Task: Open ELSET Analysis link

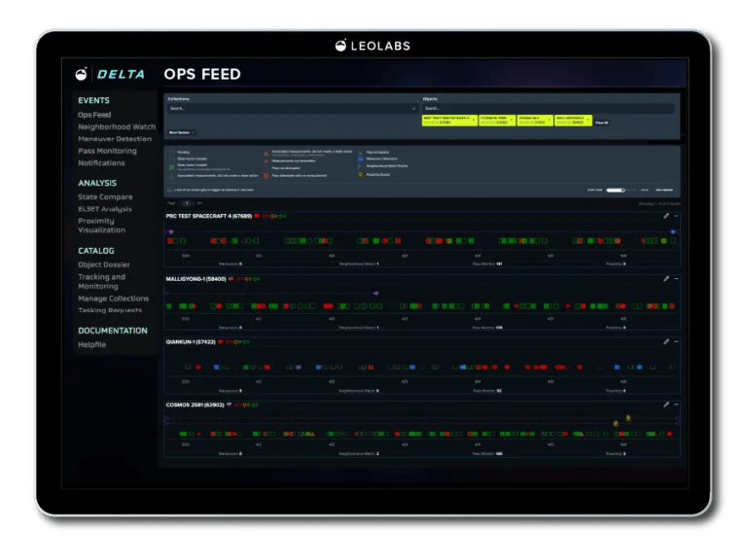Action: pos(105,209)
